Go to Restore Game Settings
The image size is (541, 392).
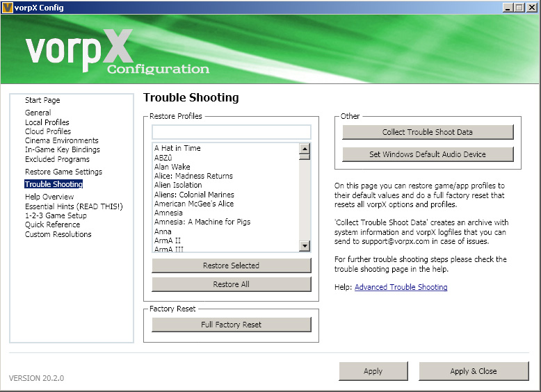tap(63, 172)
